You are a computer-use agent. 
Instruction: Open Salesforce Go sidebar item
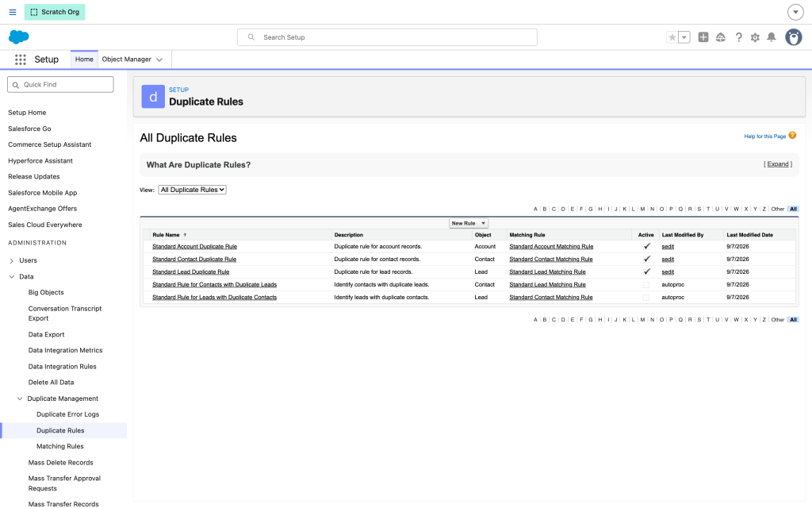pos(29,129)
